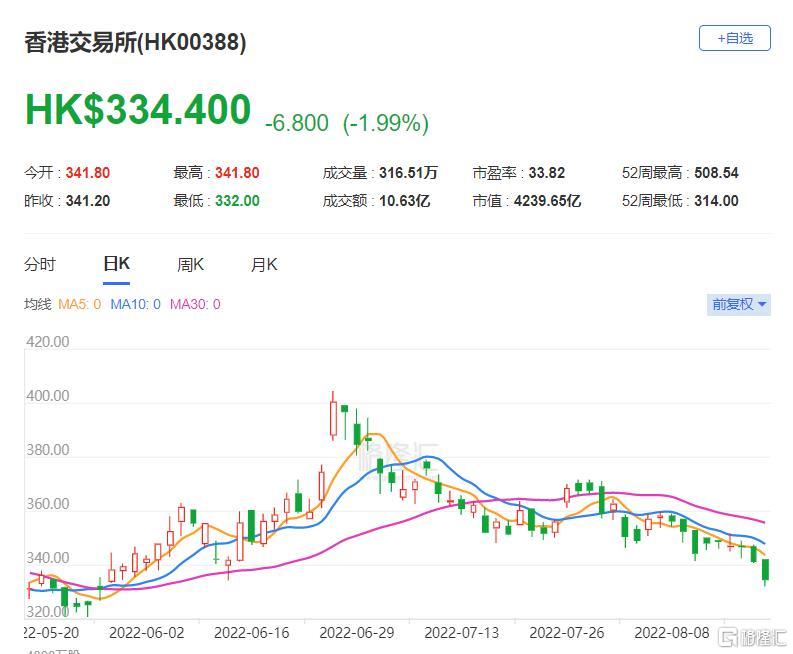Viewport: 793px width, 654px height.
Task: Click 最低 value 332.00
Action: coord(237,201)
